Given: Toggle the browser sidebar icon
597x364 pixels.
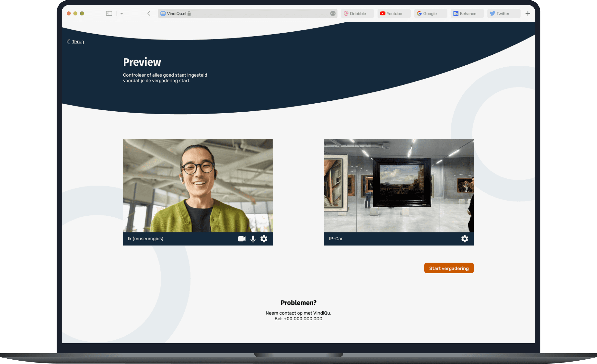Looking at the screenshot, I should 109,14.
